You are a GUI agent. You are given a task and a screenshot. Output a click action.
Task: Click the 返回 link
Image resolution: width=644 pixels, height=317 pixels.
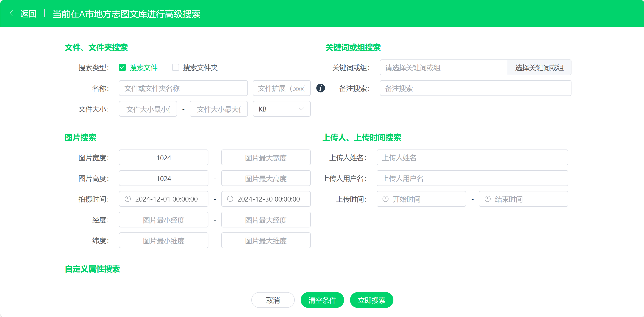pos(28,14)
